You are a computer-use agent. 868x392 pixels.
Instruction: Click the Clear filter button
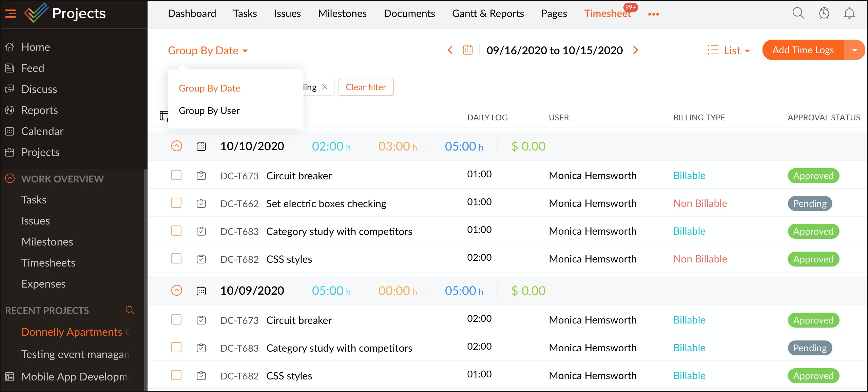click(x=366, y=87)
